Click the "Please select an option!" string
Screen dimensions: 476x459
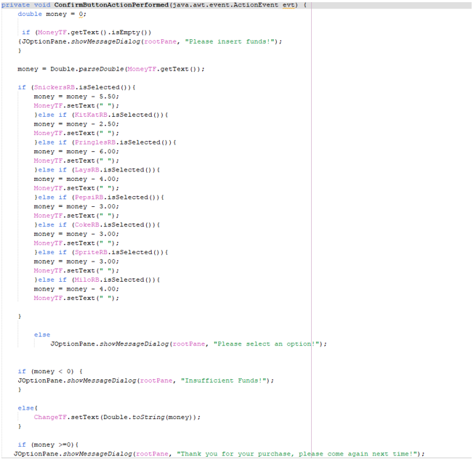click(266, 344)
